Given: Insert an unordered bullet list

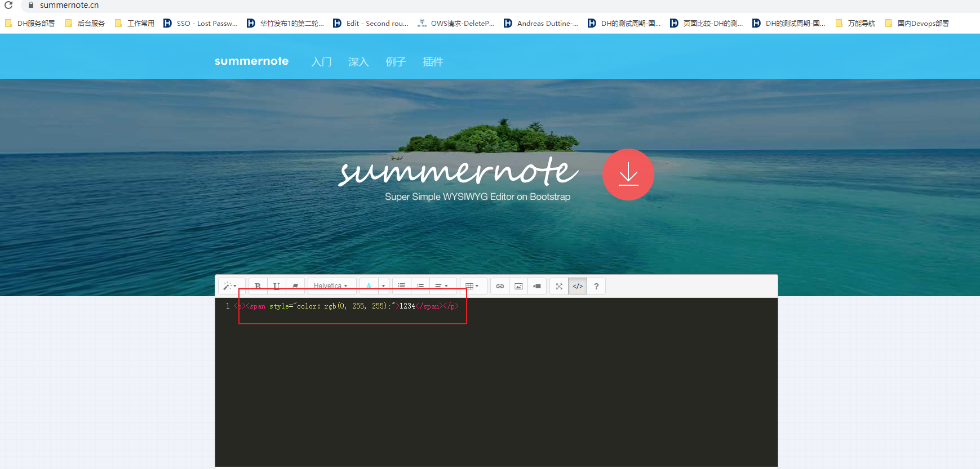Looking at the screenshot, I should 401,286.
